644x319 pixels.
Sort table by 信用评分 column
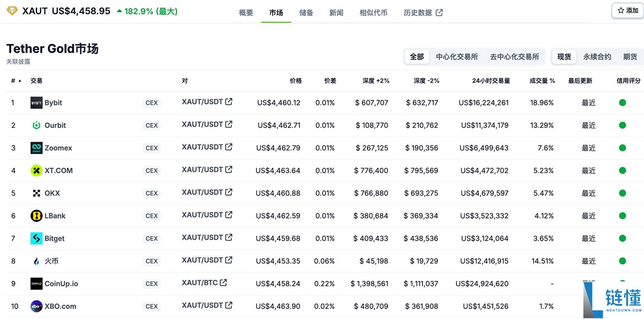point(628,81)
